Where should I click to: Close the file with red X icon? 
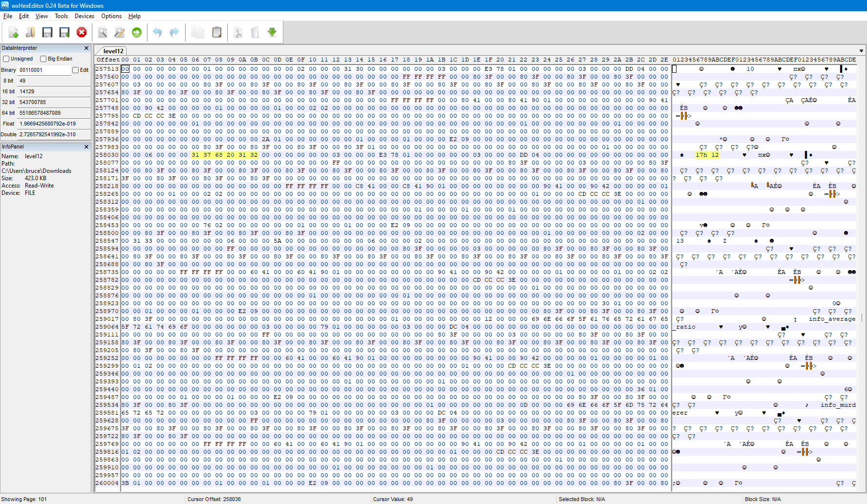[82, 32]
